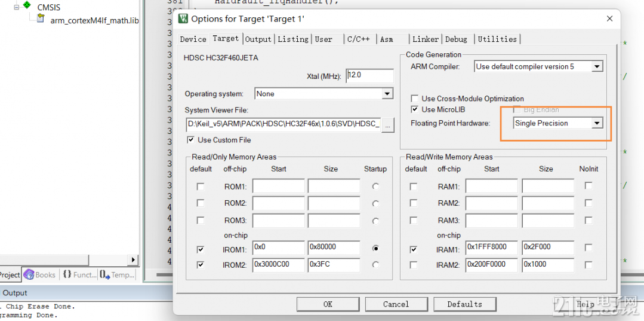The height and width of the screenshot is (321, 644).
Task: Select arm_cortexM4lf_math.lib in project tree
Action: pyautogui.click(x=94, y=20)
